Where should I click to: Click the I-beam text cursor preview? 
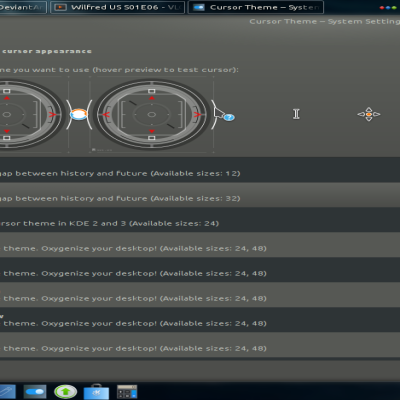[296, 114]
